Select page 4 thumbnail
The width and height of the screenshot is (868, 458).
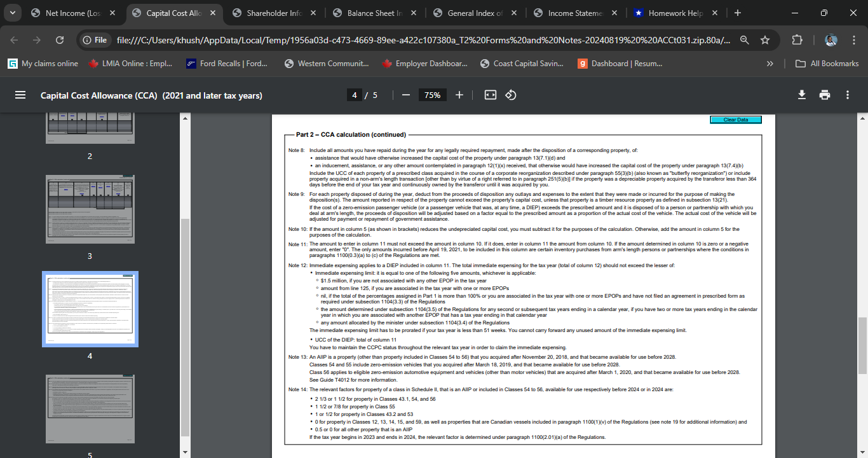tap(90, 309)
